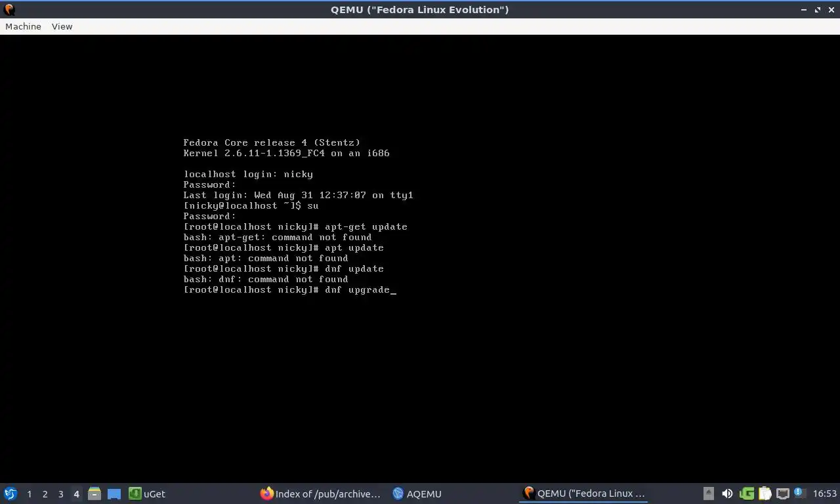Image resolution: width=840 pixels, height=504 pixels.
Task: Click 'bash: dnf: command not found' line
Action: 266,279
